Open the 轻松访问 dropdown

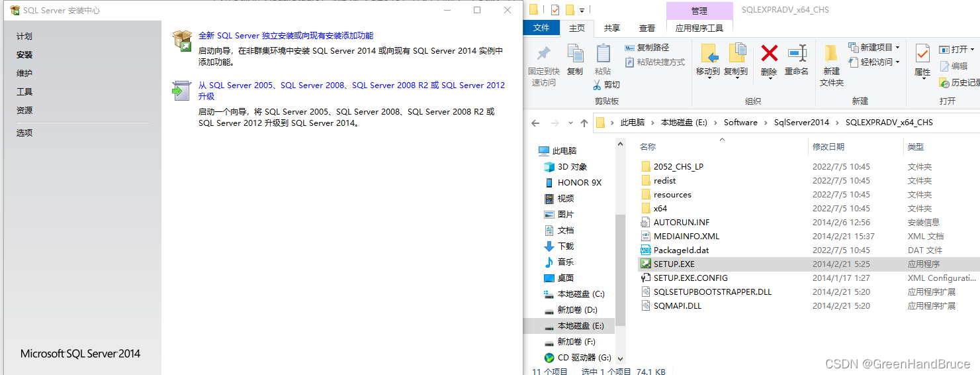click(875, 62)
